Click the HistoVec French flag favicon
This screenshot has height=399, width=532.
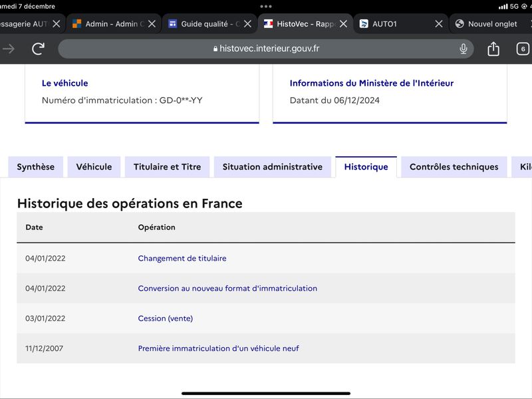(269, 24)
